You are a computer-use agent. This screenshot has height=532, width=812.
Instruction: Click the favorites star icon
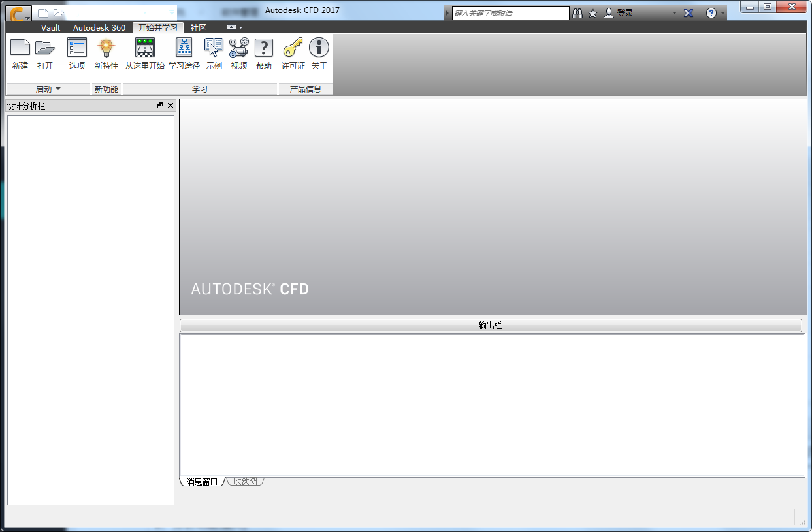(593, 12)
